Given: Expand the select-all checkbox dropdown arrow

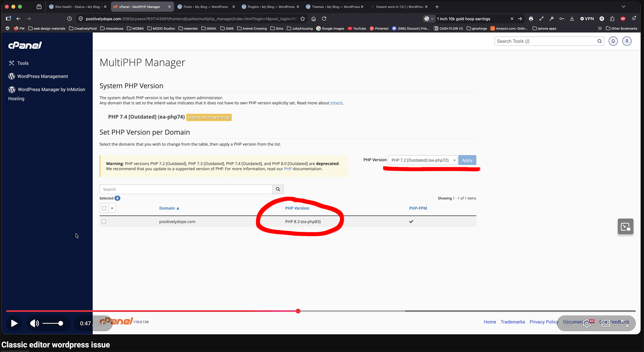Looking at the screenshot, I should tap(112, 208).
